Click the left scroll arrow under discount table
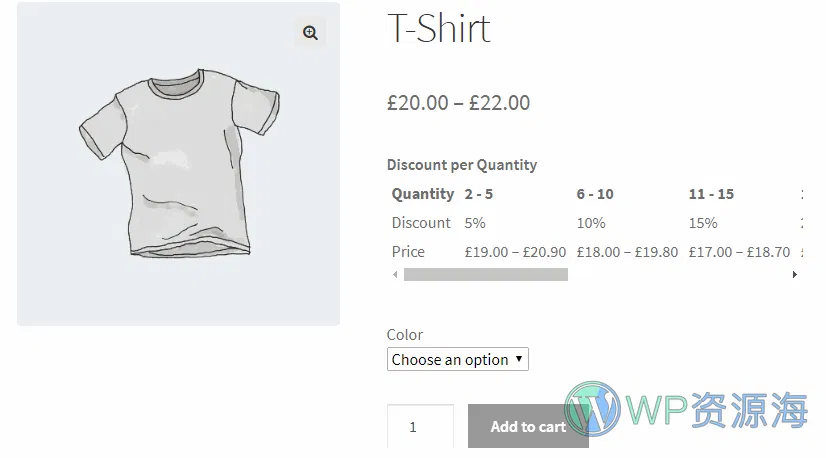826x458 pixels. (394, 274)
